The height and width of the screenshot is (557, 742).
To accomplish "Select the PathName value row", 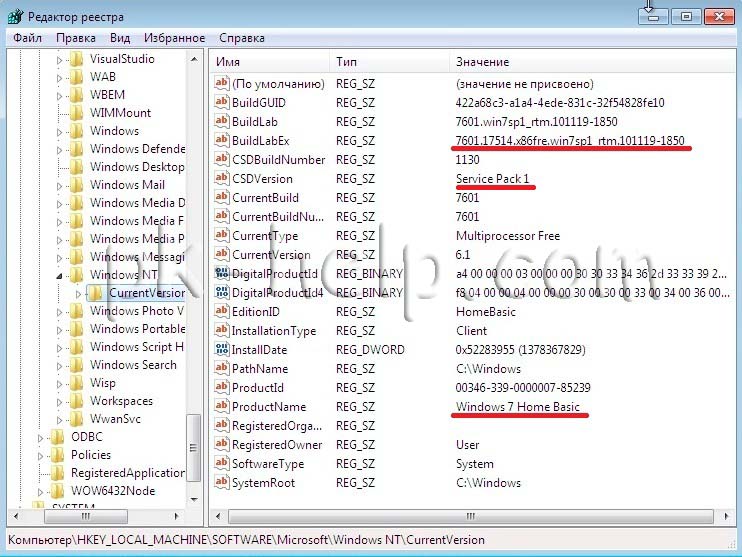I will tap(472, 369).
